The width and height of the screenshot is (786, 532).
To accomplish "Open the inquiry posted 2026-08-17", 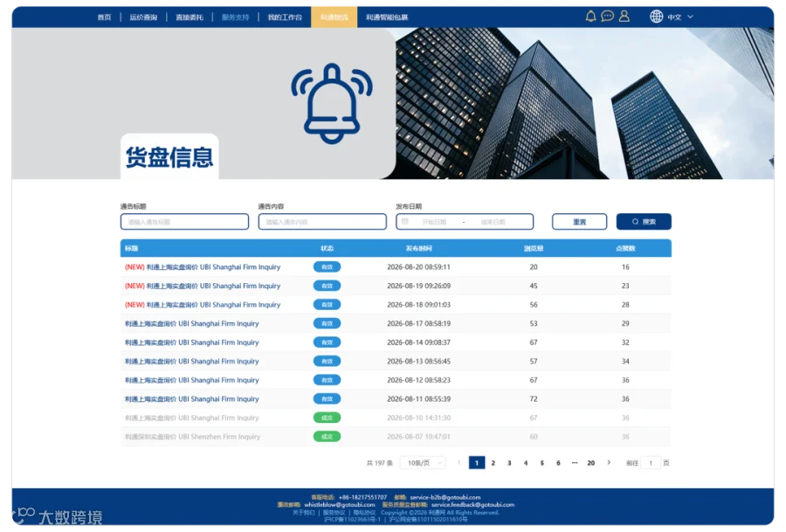I will click(191, 324).
